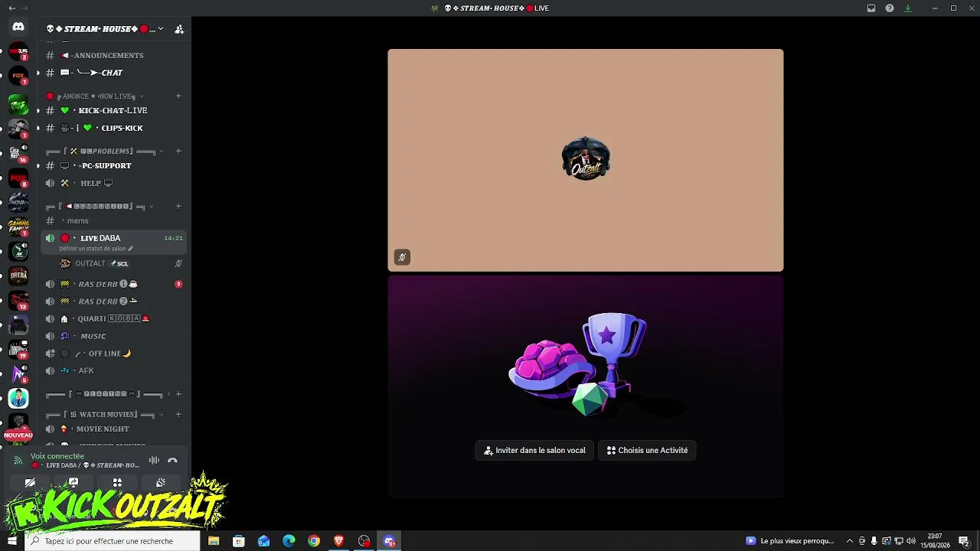The width and height of the screenshot is (980, 551).
Task: Open the KICK-CHAT-LIVE channel
Action: 114,110
